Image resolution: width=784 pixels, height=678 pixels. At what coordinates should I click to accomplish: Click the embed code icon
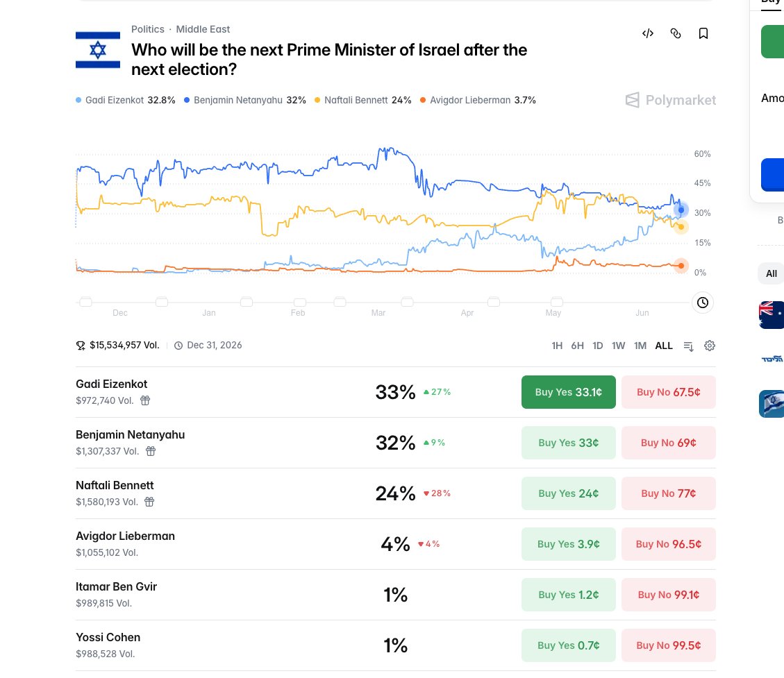coord(647,33)
